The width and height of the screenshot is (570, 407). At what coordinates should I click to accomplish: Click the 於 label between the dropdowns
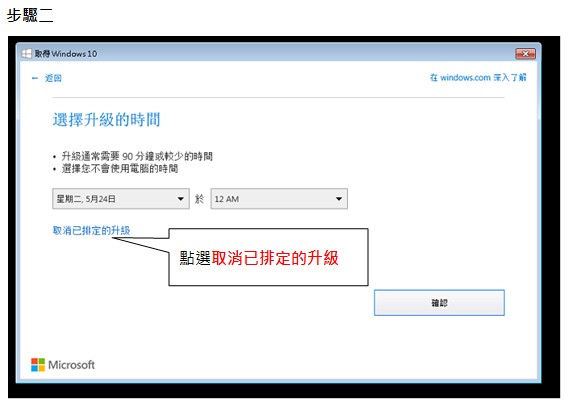pyautogui.click(x=199, y=199)
